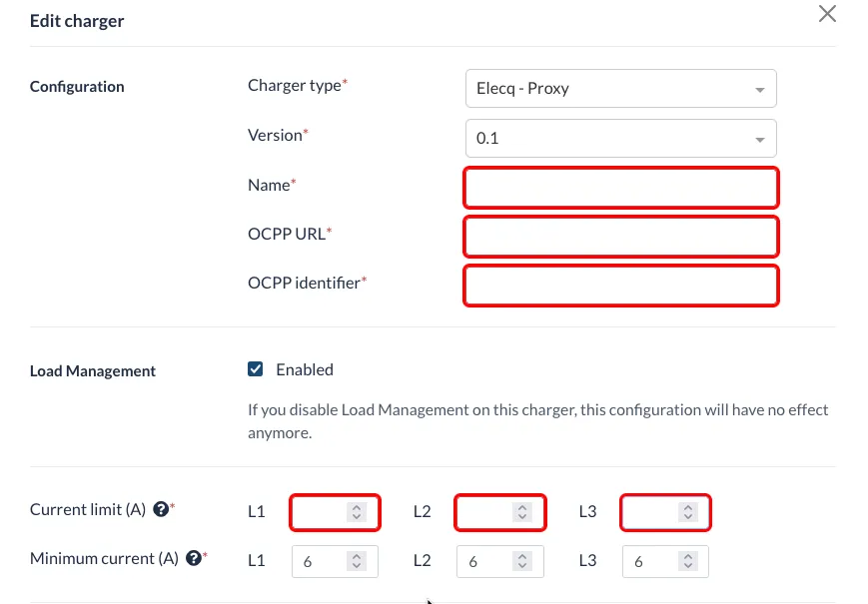Select the OCPP URL text field

point(621,237)
